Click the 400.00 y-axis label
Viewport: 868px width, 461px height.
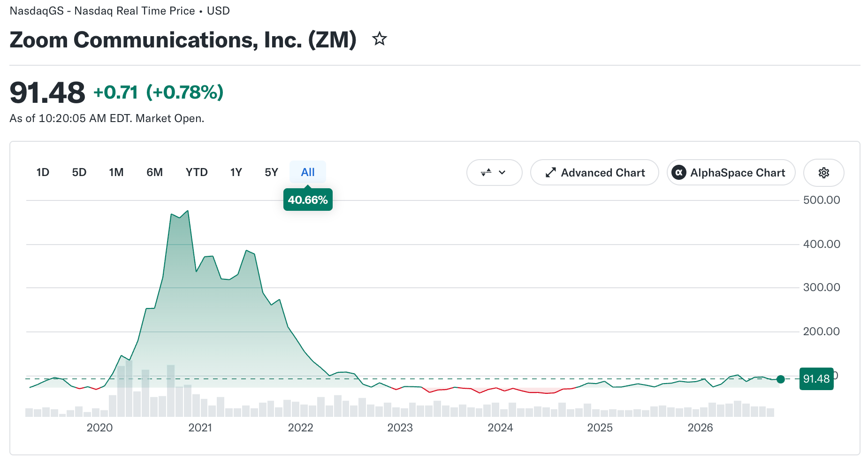click(x=822, y=244)
